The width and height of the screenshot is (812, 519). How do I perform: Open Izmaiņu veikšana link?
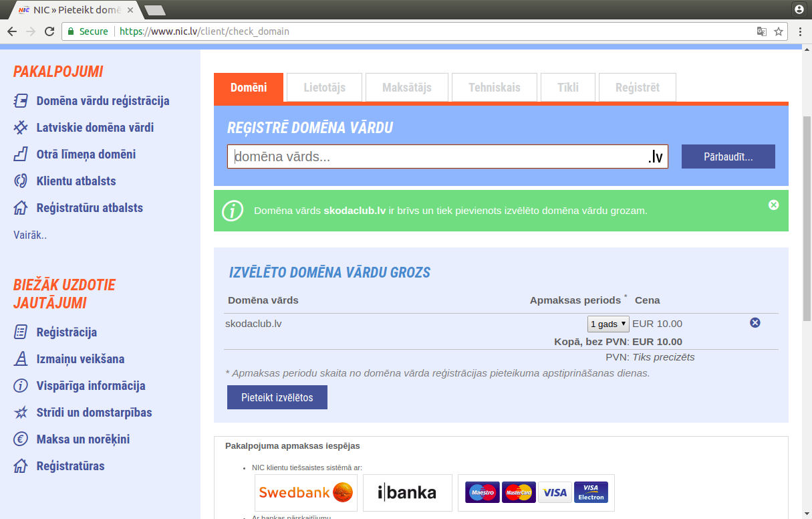81,359
